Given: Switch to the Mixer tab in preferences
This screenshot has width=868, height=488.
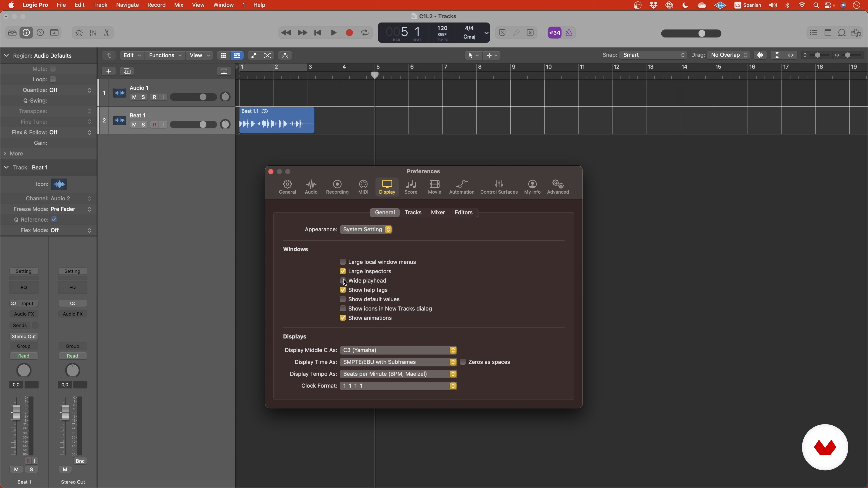Looking at the screenshot, I should point(438,213).
